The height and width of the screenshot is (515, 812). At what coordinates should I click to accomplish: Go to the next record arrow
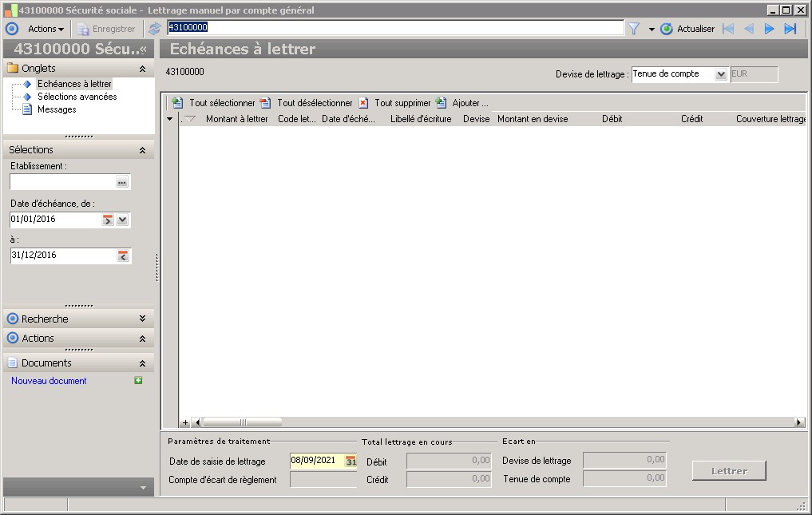coord(770,29)
